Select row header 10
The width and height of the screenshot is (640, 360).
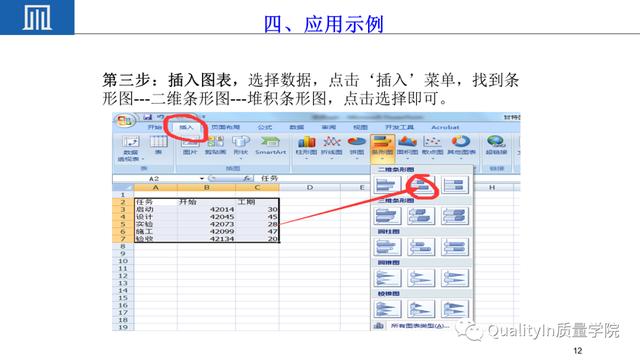[x=123, y=261]
